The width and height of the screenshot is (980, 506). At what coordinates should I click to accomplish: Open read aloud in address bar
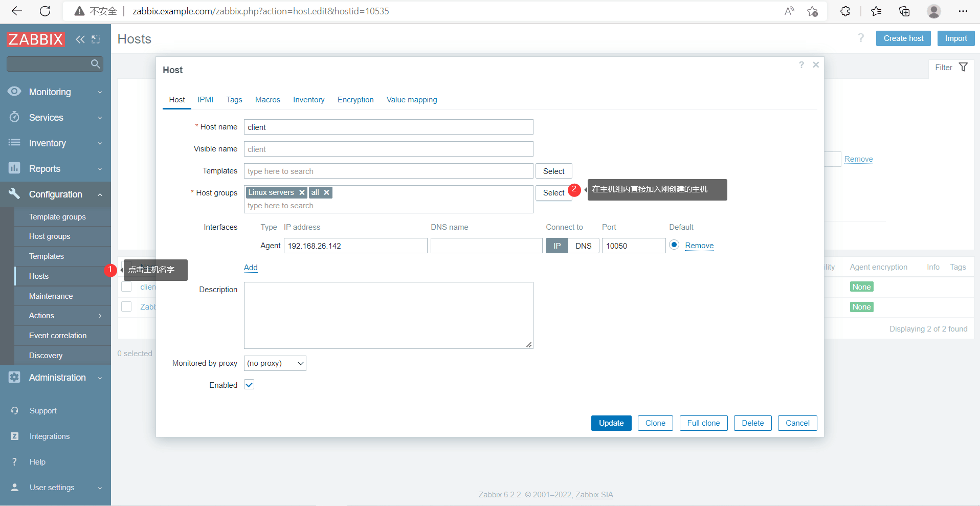point(789,11)
